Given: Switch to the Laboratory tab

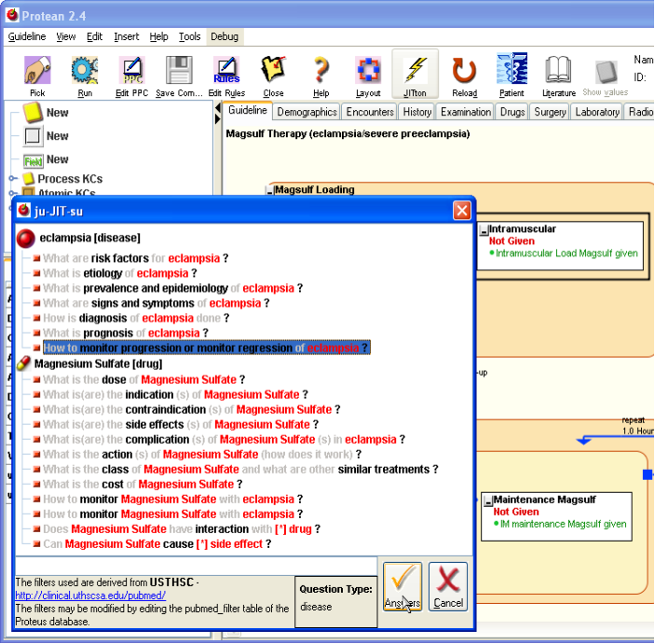Looking at the screenshot, I should (597, 112).
